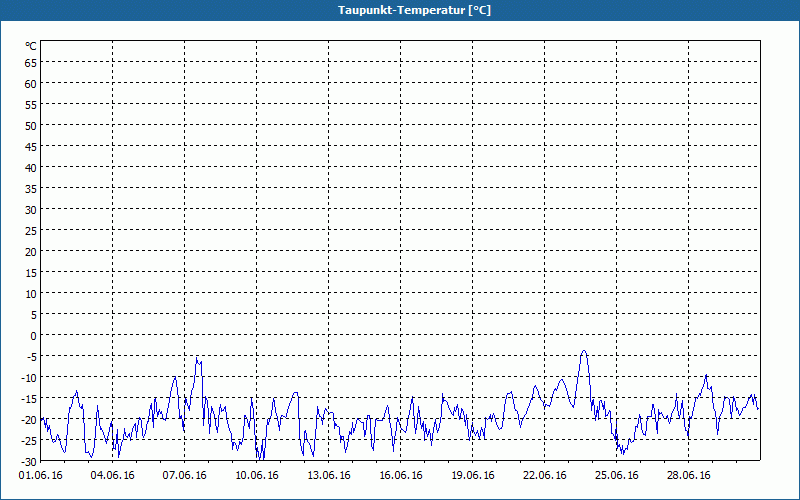
Task: Click the highest curve peak before 25.06.16
Action: pyautogui.click(x=584, y=351)
